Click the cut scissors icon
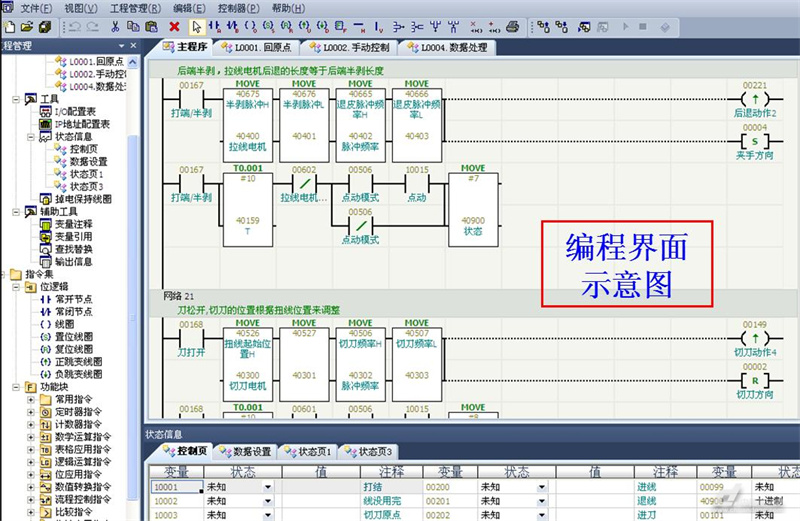 [x=115, y=26]
